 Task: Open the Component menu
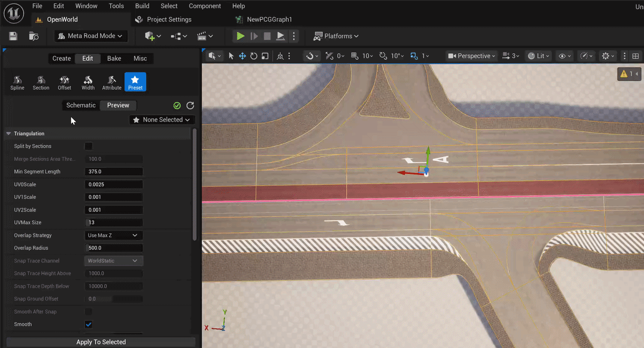(x=205, y=6)
